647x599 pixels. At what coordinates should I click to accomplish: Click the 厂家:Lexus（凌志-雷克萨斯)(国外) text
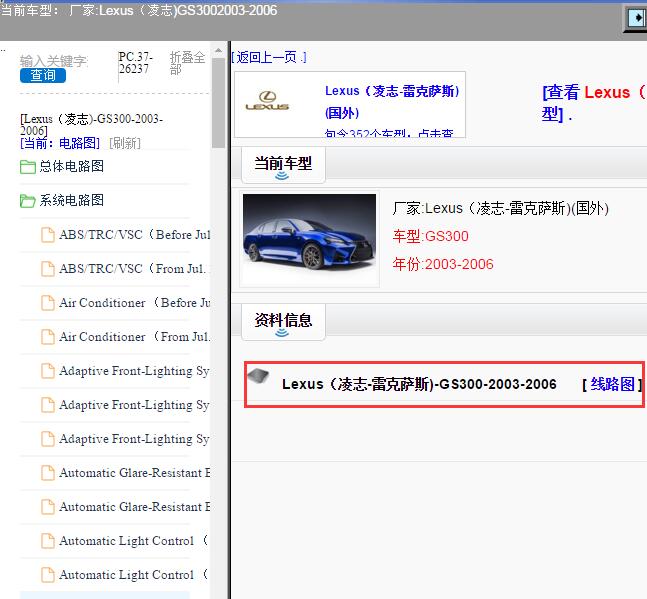click(x=501, y=208)
